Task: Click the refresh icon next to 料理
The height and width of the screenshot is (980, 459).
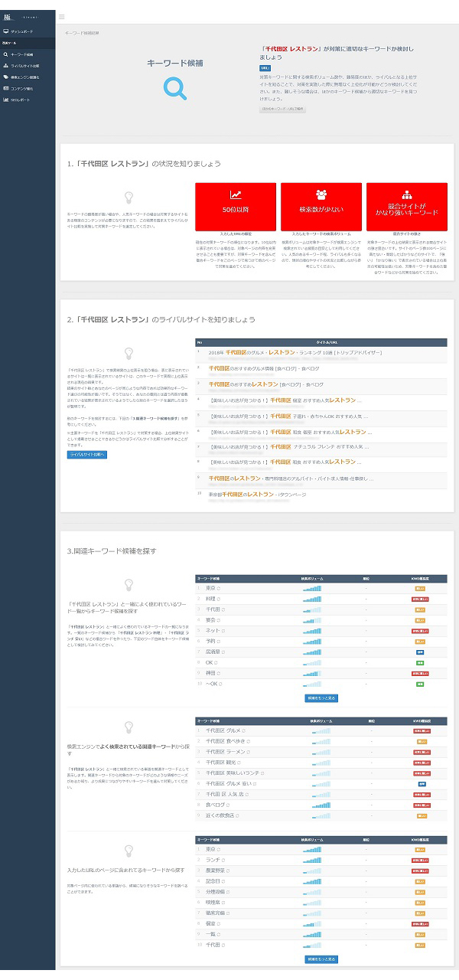Action: (219, 599)
